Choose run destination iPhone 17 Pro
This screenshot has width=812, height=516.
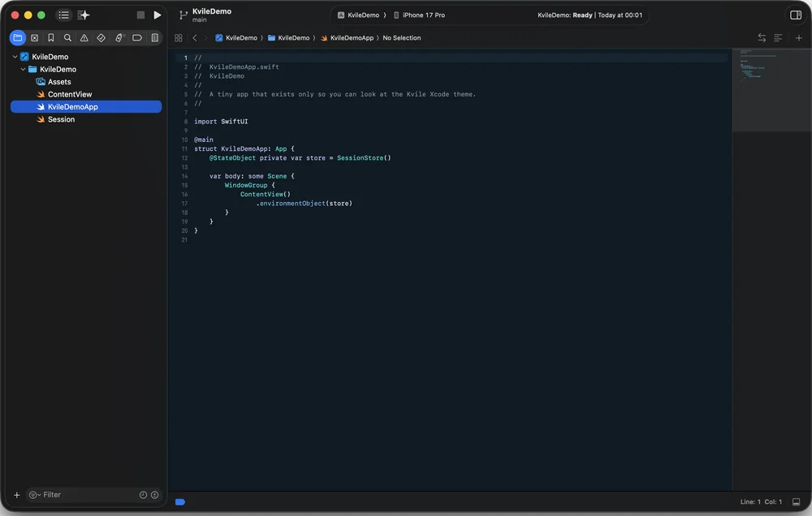[x=419, y=15]
